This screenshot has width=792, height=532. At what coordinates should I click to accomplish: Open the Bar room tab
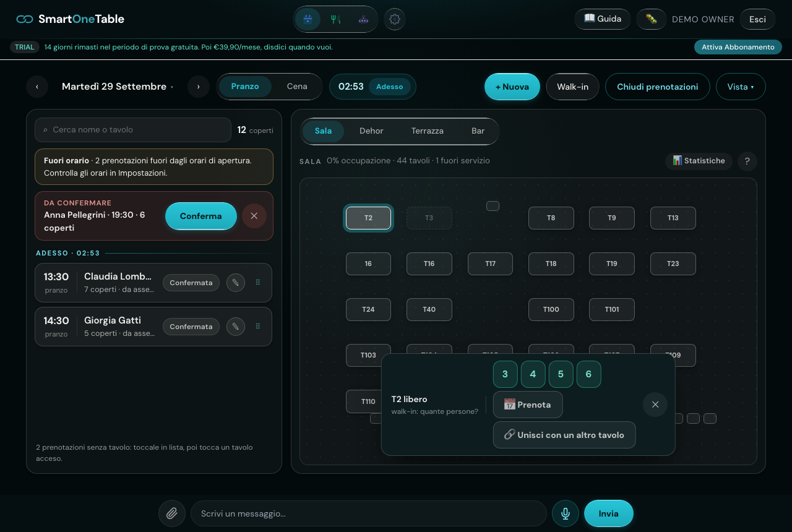click(478, 131)
